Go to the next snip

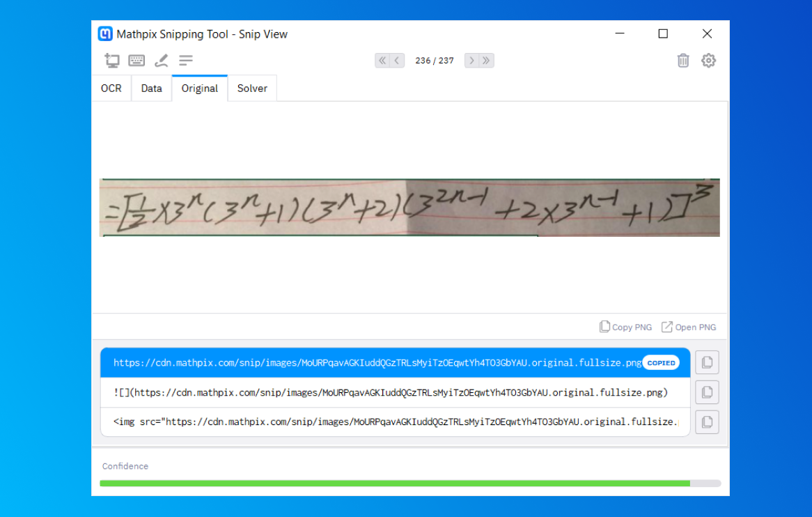471,61
